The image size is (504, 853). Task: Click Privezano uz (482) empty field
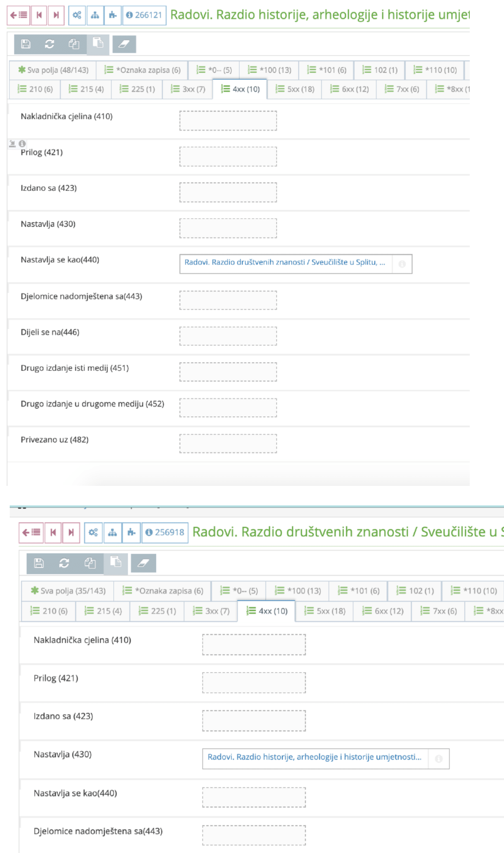coord(228,444)
